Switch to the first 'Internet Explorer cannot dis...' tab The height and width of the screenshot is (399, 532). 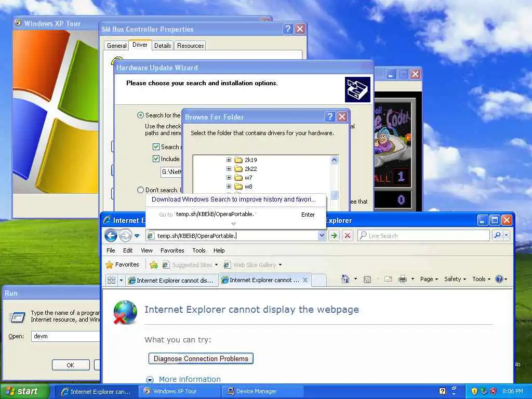point(171,280)
